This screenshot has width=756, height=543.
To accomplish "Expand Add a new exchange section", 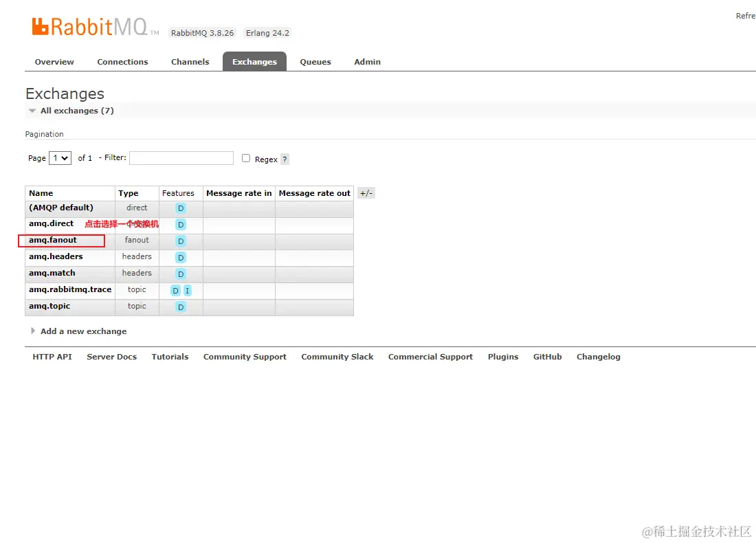I will tap(78, 331).
